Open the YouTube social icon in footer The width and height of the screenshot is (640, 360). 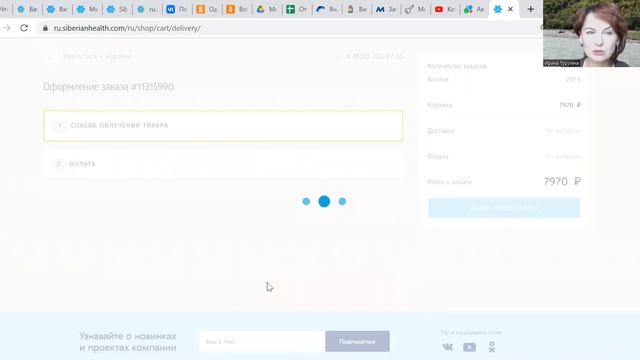pos(469,347)
